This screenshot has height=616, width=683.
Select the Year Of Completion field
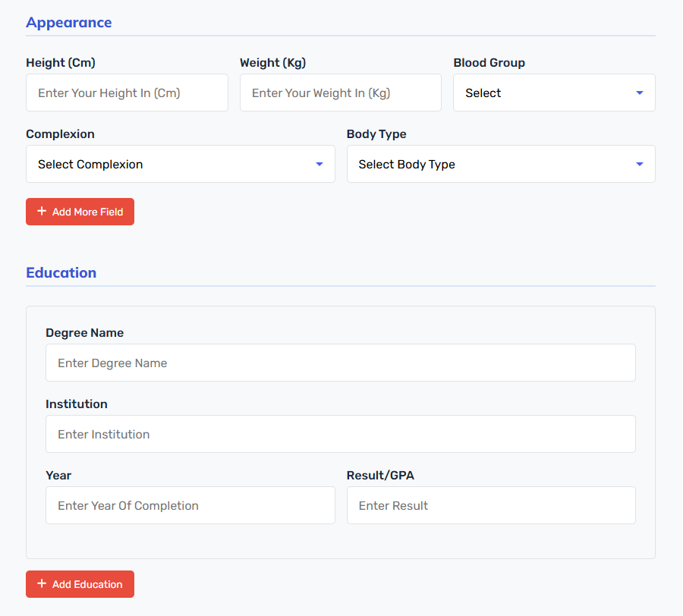(190, 505)
